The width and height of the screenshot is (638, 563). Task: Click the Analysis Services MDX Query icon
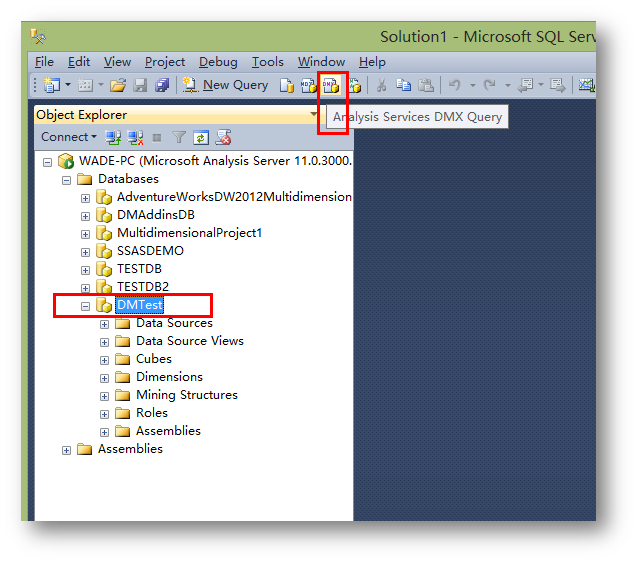click(x=308, y=85)
